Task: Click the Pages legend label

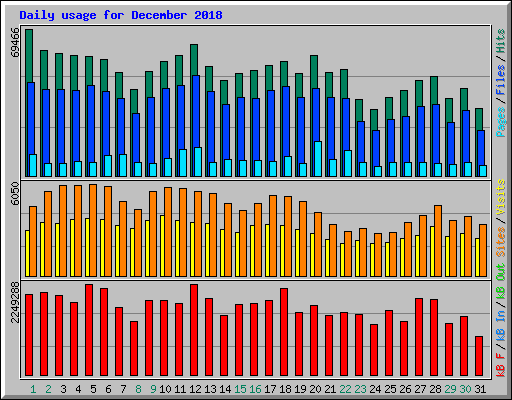Action: tap(500, 122)
